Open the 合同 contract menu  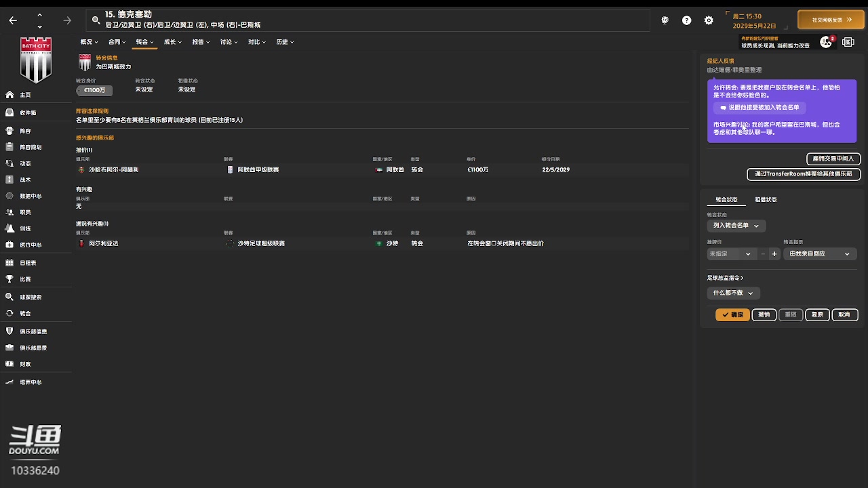[x=117, y=42]
